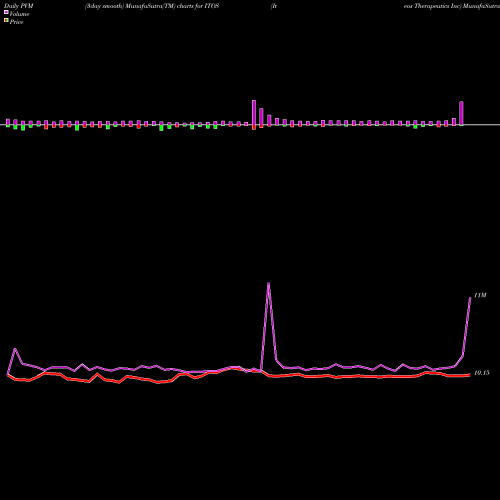Click the '(3day smooth) MunafaSutra(TM) charts for ITOS' text
500x500 pixels.
152,6
